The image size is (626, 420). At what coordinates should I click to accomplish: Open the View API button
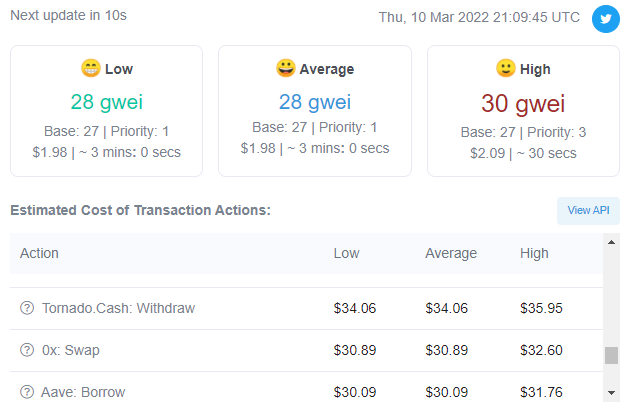click(588, 211)
